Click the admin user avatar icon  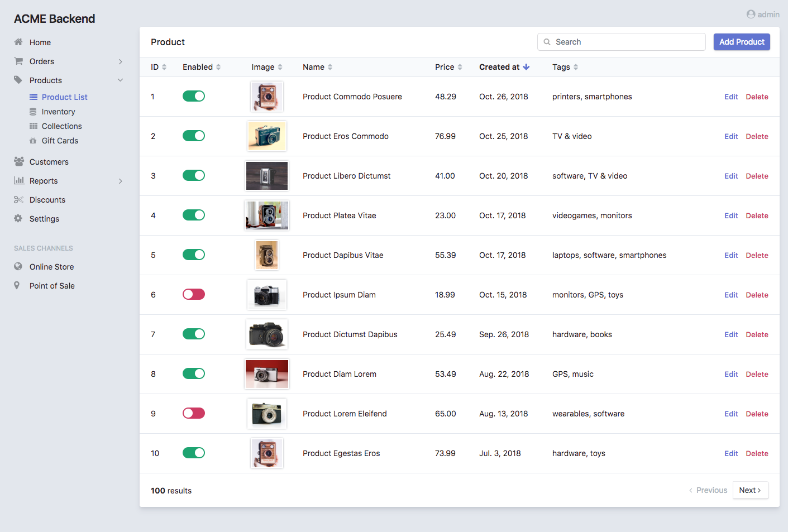[x=751, y=15]
